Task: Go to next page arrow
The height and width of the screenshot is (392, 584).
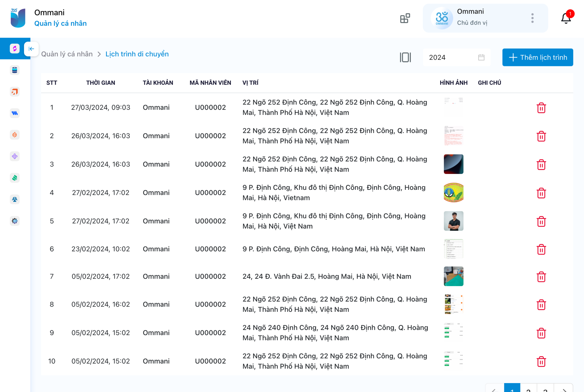Action: (x=564, y=389)
